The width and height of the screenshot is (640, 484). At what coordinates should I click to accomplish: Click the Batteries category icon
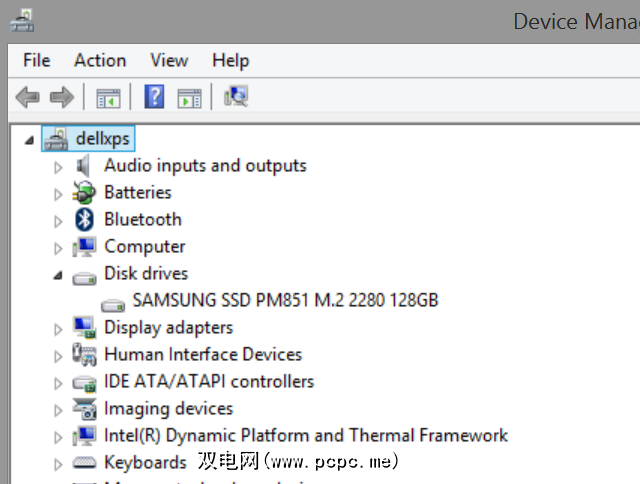pos(85,193)
